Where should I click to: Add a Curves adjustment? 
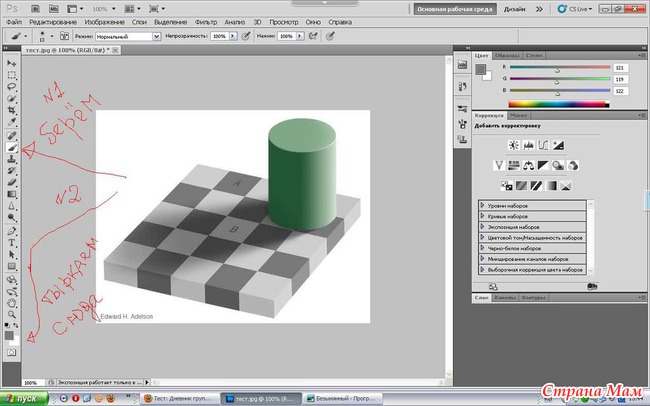click(x=543, y=145)
